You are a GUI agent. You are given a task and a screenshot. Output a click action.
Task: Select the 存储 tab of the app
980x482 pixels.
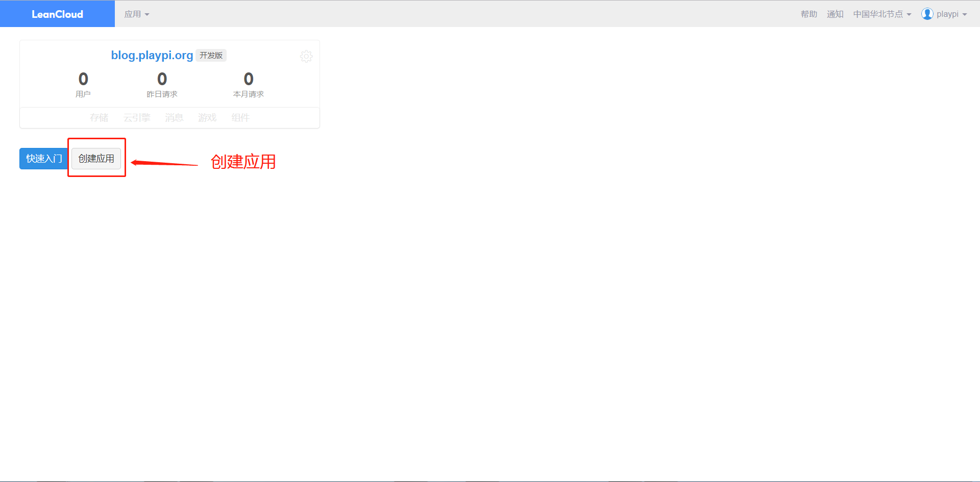click(99, 118)
